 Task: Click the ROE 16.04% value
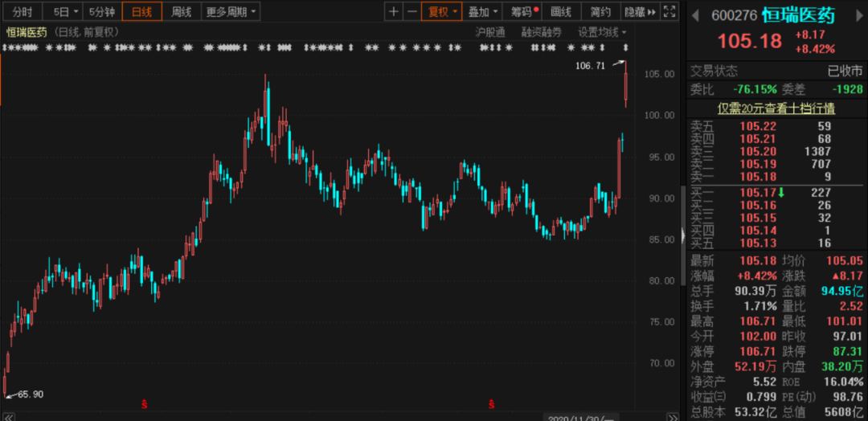click(845, 382)
